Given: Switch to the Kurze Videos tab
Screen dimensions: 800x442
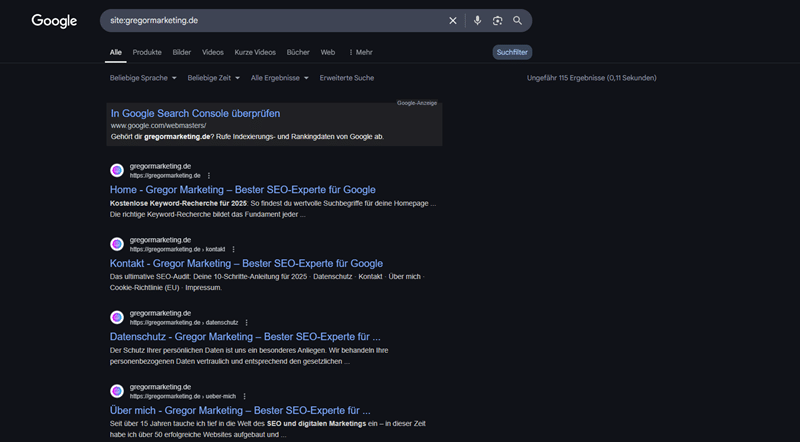Looking at the screenshot, I should [255, 52].
